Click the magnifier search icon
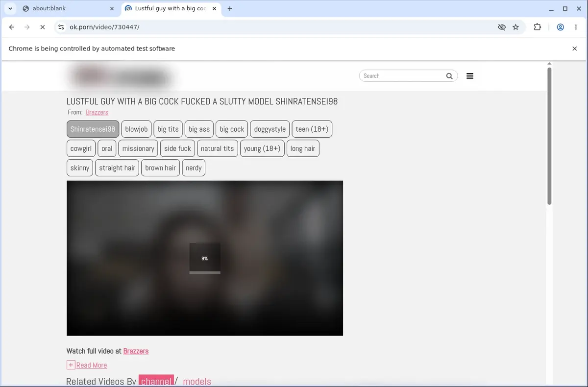This screenshot has width=588, height=387. (449, 76)
